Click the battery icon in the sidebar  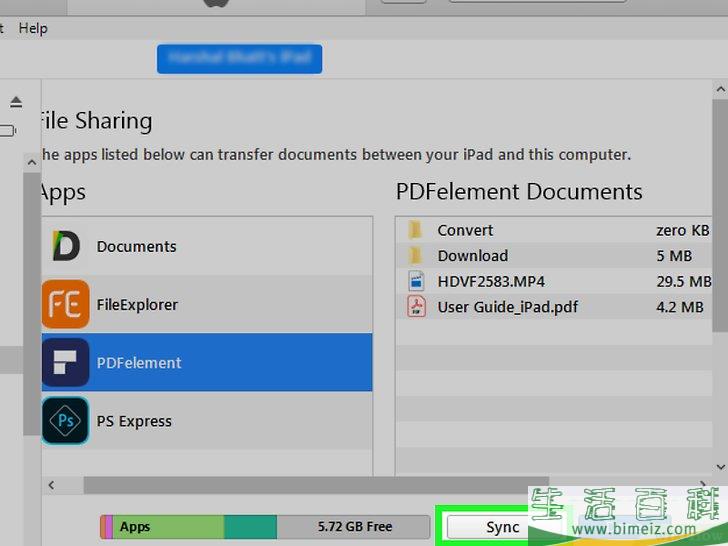pos(8,130)
